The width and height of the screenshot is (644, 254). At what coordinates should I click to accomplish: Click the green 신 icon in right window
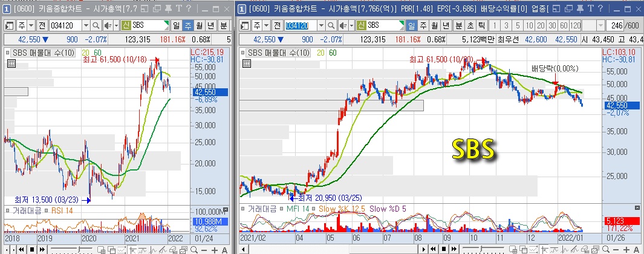[x=362, y=25]
